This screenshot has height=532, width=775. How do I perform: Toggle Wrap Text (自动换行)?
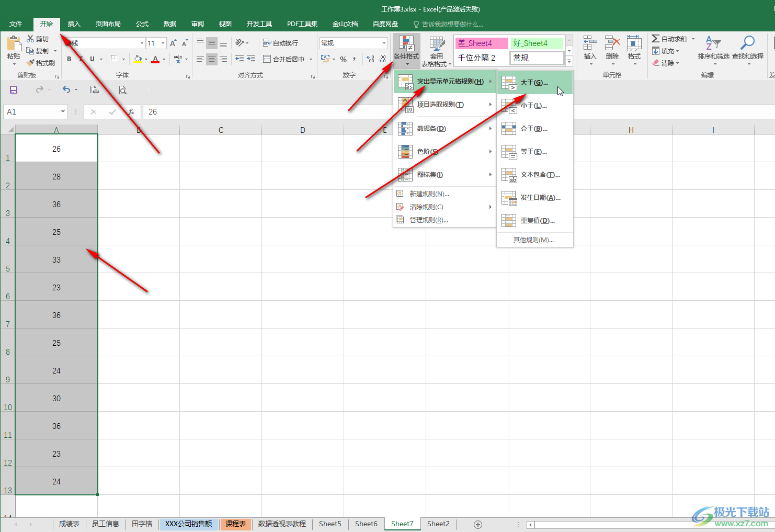coord(280,43)
